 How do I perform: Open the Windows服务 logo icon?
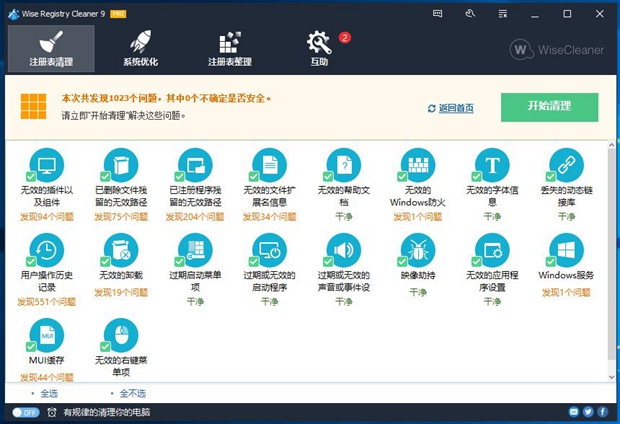[x=567, y=250]
